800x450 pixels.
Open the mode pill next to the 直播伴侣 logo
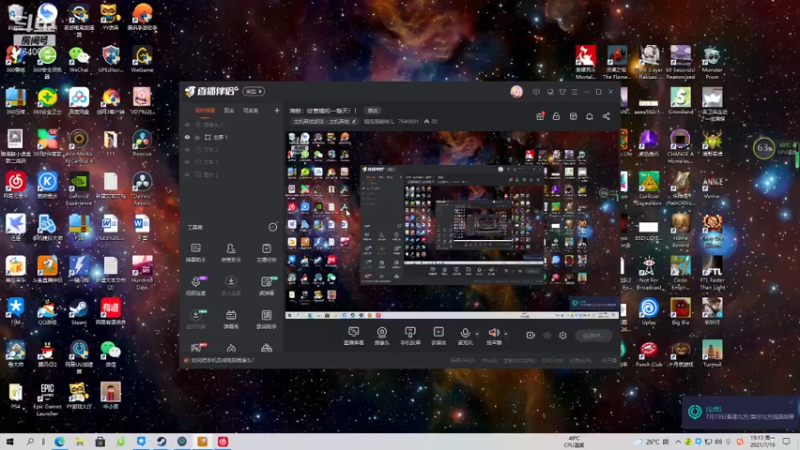[254, 91]
